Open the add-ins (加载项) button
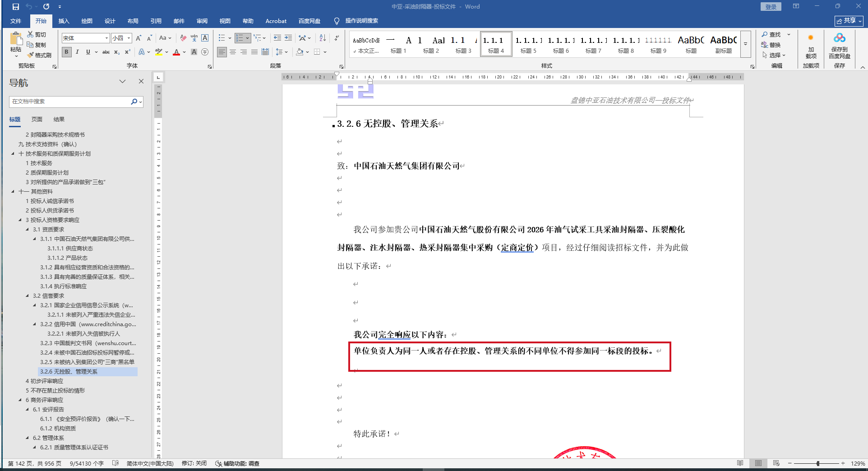 [x=811, y=46]
